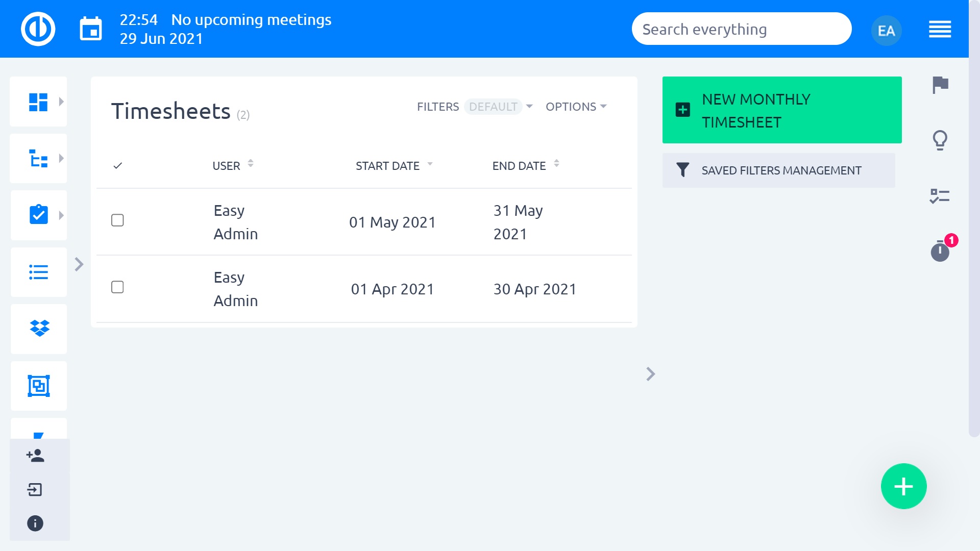
Task: Click the Timesheets page heading
Action: 170,111
